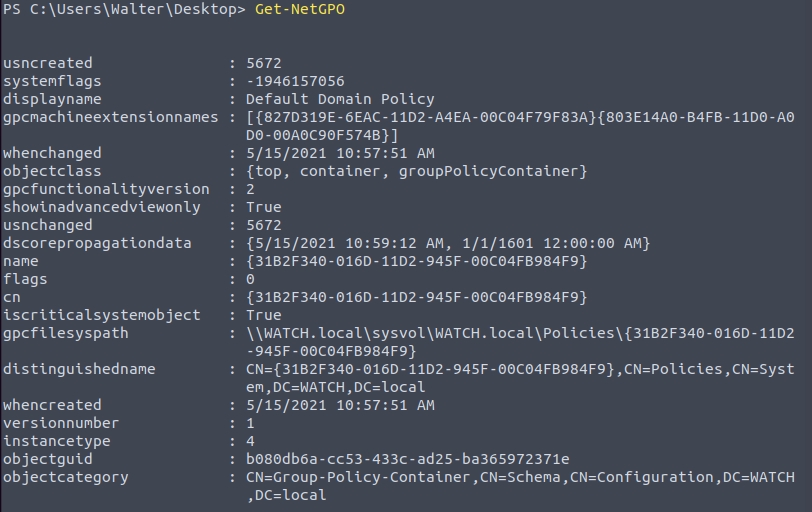812x512 pixels.
Task: Click the distinguishedname CN value
Action: [520, 369]
